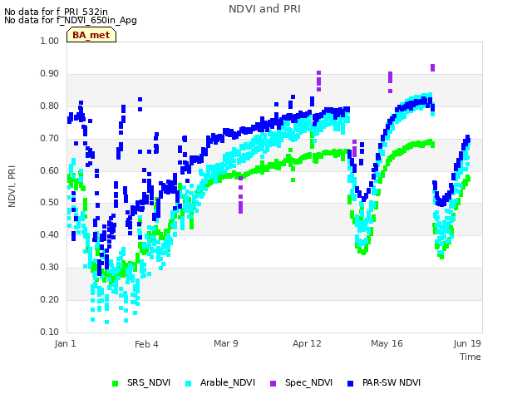This screenshot has height=399, width=532.
Task: Toggle Spec_NDVI series via purple legend swatch
Action: tap(273, 383)
